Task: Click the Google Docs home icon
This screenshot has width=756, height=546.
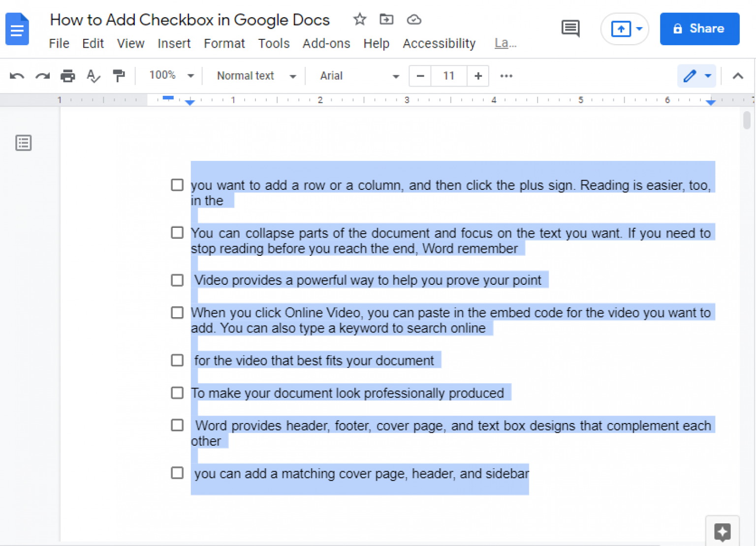Action: tap(17, 29)
